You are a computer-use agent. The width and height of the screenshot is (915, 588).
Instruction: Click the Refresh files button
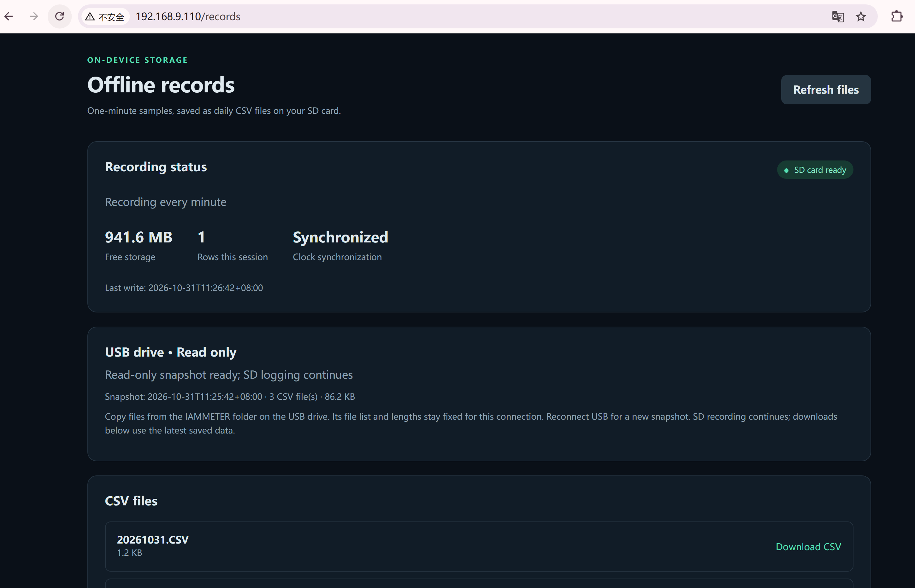(x=826, y=90)
